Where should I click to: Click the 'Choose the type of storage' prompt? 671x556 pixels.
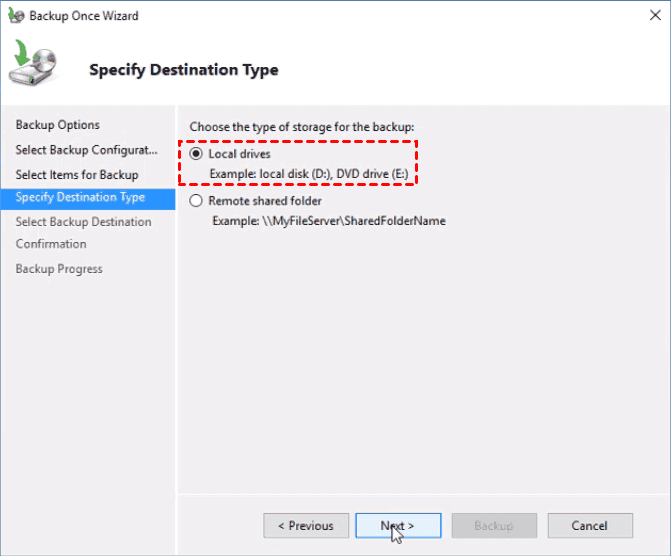[301, 127]
